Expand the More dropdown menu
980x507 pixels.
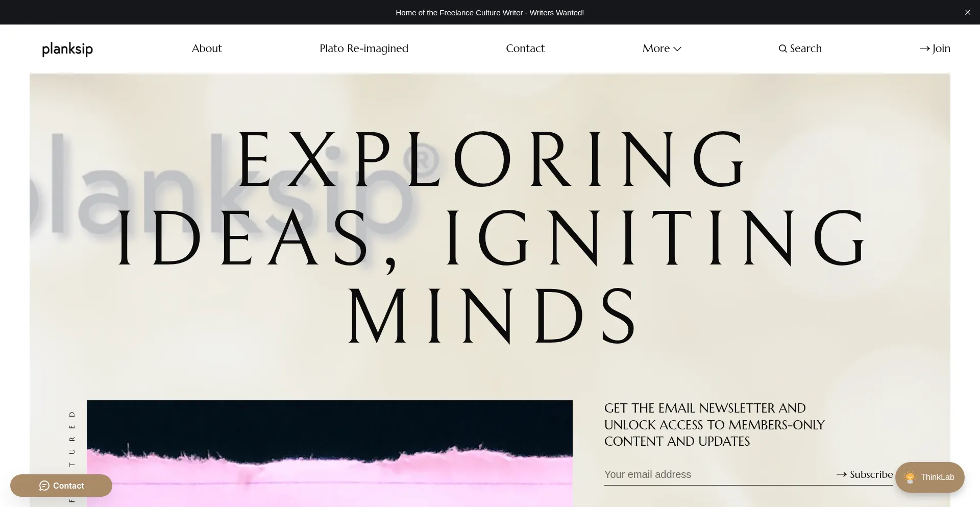coord(662,49)
